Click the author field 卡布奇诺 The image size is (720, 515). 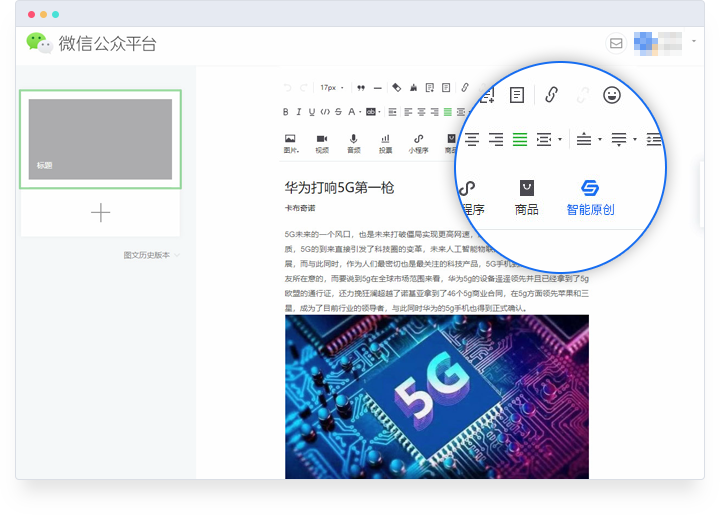coord(300,208)
